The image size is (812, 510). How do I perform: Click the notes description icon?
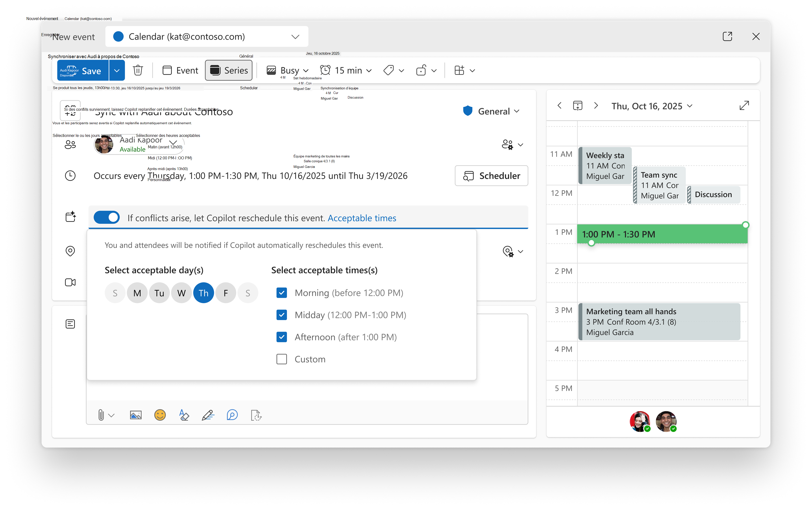click(x=70, y=324)
